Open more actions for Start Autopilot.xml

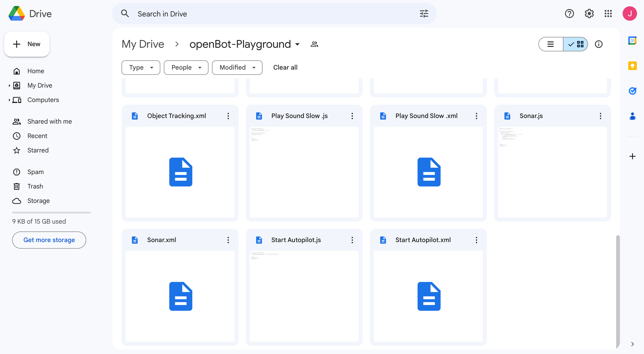476,240
